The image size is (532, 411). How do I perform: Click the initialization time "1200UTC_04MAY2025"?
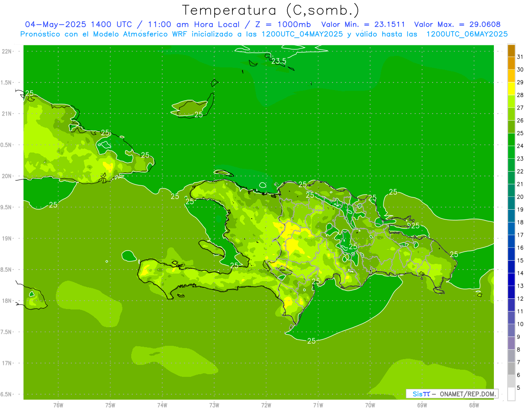point(302,34)
